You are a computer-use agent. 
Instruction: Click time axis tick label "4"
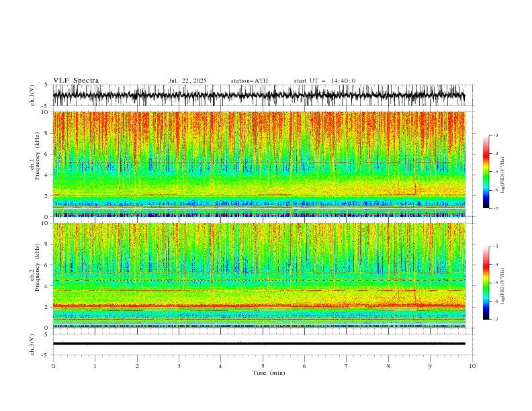pyautogui.click(x=220, y=366)
